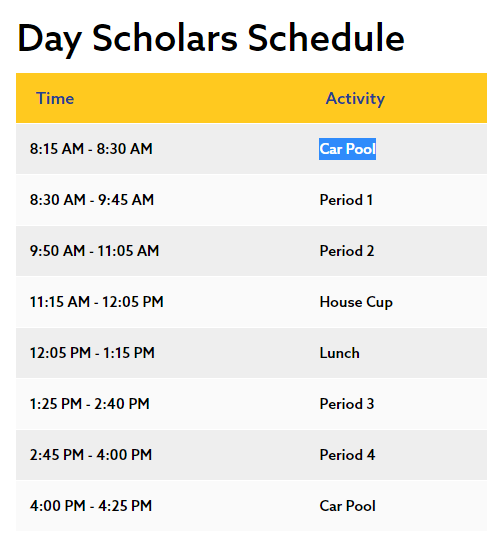The width and height of the screenshot is (488, 539).
Task: Click the Lunch activity cell
Action: click(x=340, y=353)
